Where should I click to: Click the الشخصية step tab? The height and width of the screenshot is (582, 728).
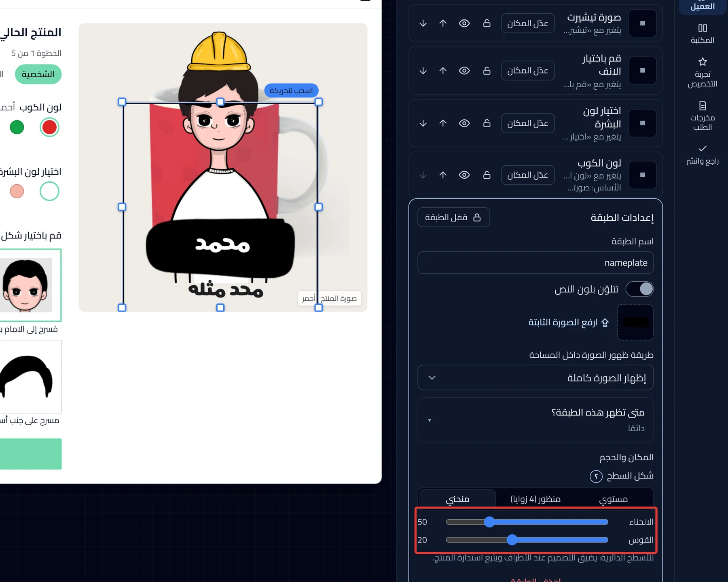[38, 74]
